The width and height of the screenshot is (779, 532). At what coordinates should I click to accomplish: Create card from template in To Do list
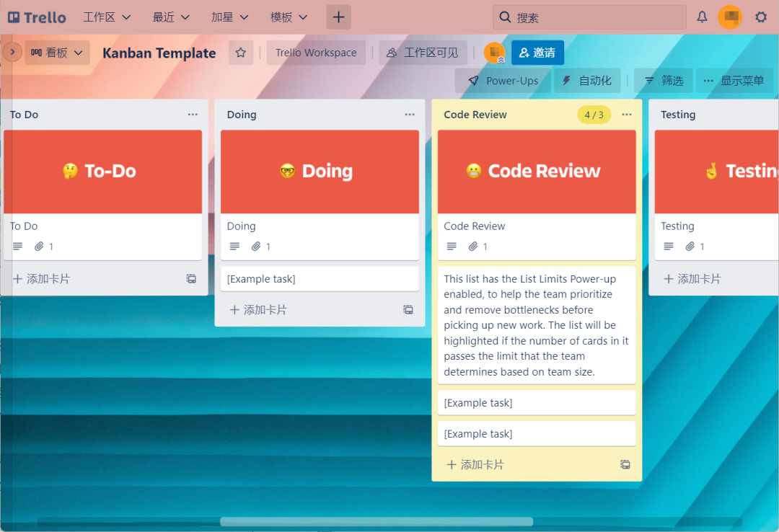point(191,279)
